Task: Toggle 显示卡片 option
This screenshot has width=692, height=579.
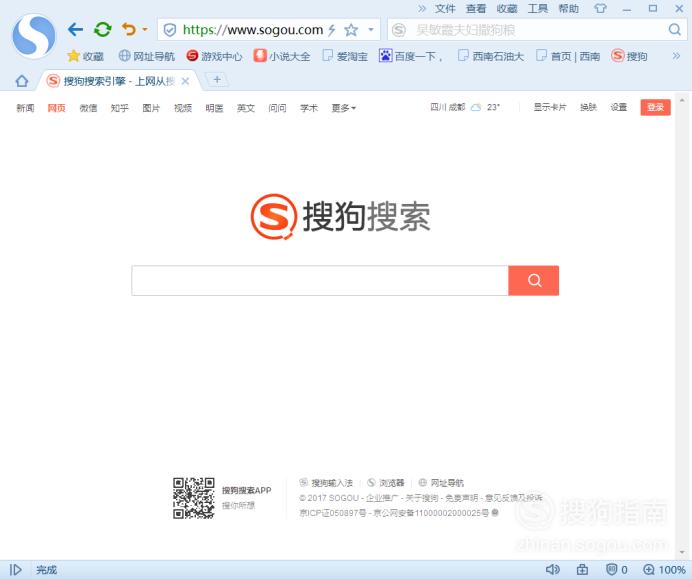Action: pos(550,107)
